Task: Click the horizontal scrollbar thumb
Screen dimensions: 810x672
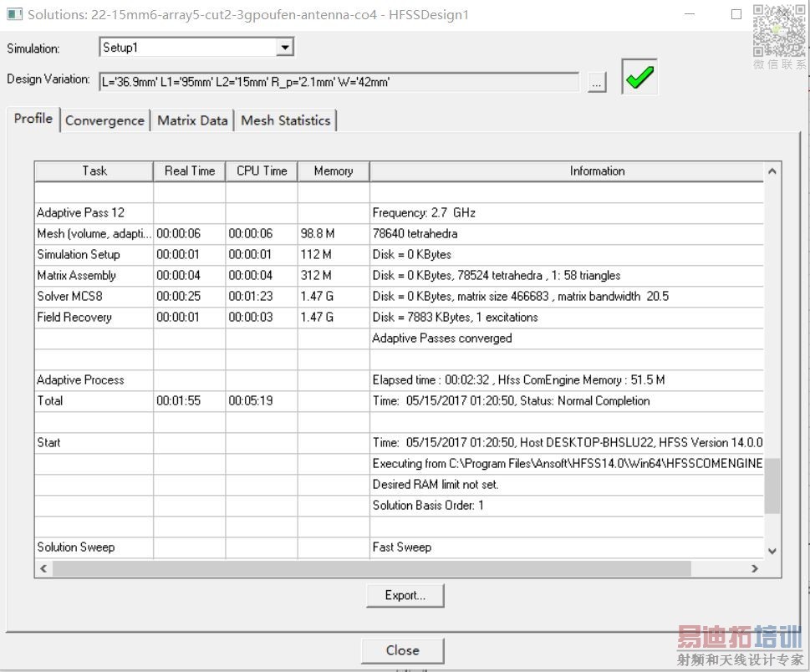Action: (372, 568)
